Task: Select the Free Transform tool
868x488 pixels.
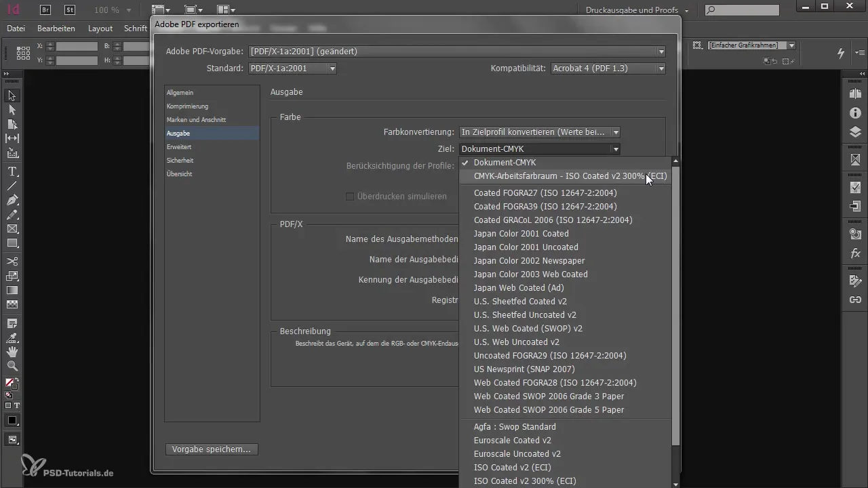Action: click(12, 276)
